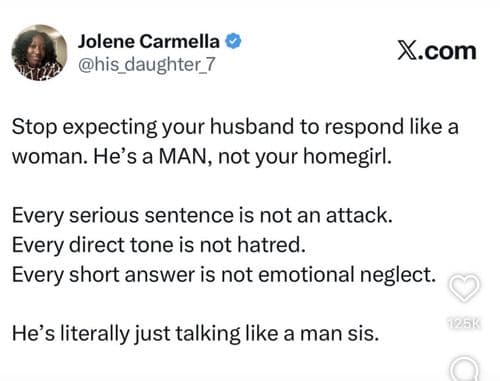500x381 pixels.
Task: Click the words "emotional neglect"
Action: pos(347,275)
